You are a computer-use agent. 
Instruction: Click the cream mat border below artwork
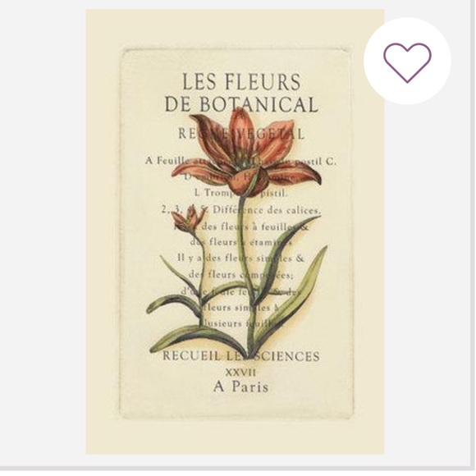tap(235, 437)
